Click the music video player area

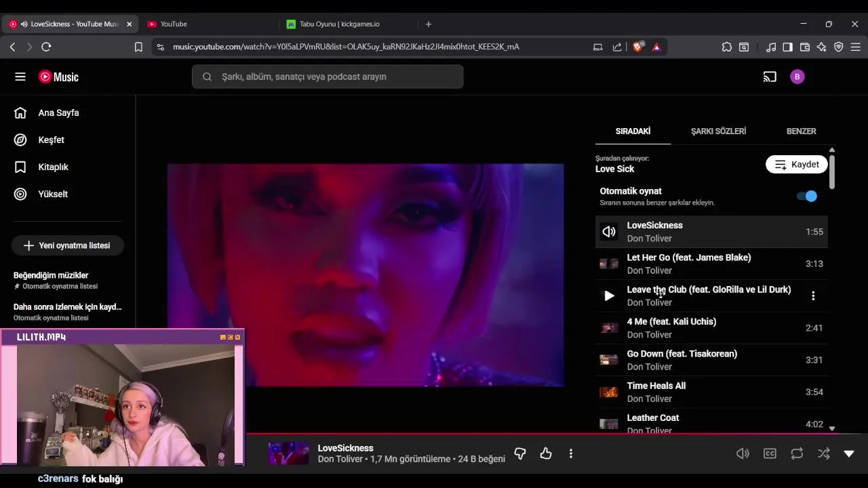pos(366,275)
